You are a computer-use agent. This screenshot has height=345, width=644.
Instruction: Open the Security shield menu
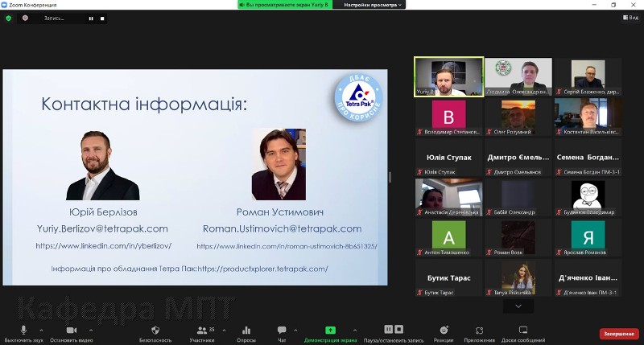pyautogui.click(x=155, y=331)
